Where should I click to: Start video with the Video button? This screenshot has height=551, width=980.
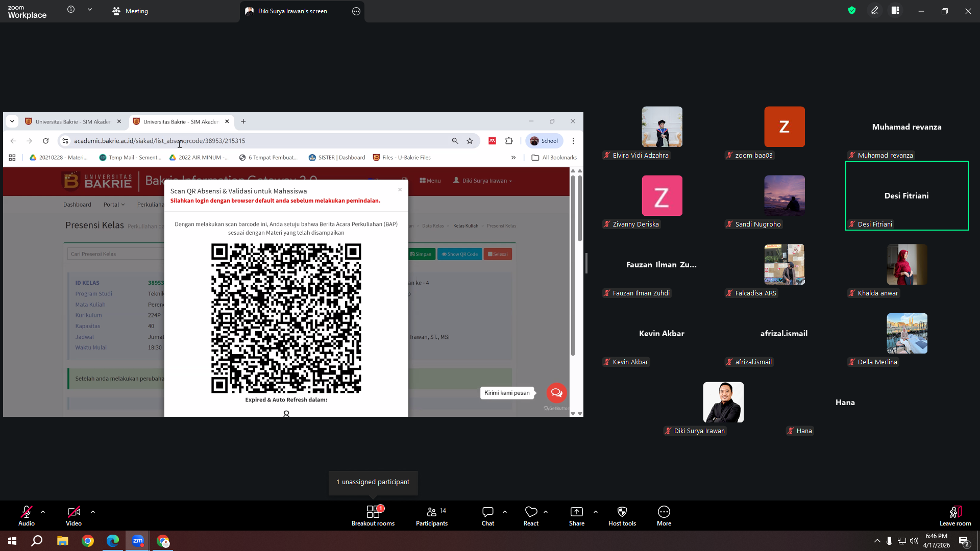73,515
